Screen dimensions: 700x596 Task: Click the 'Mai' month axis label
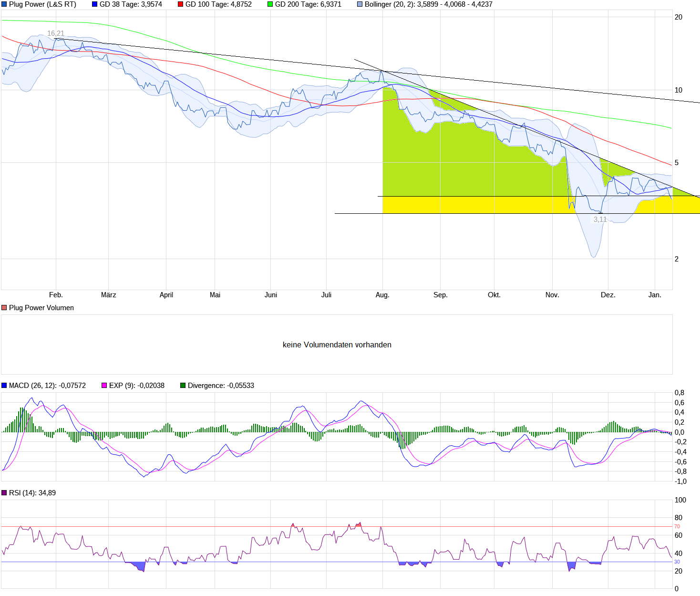tap(215, 295)
